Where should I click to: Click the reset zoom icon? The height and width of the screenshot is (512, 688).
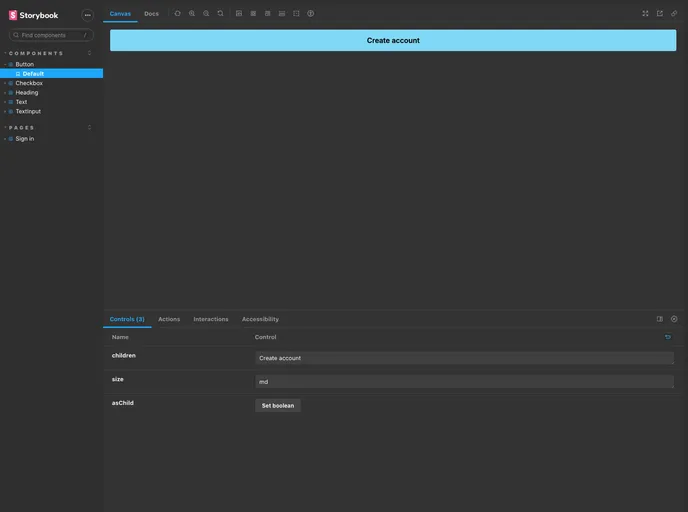click(x=220, y=14)
